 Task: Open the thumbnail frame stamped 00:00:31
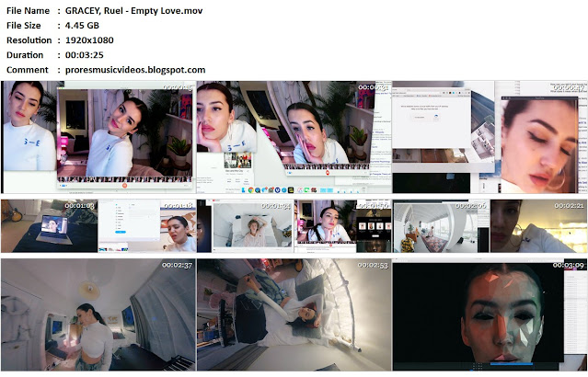tap(294, 137)
